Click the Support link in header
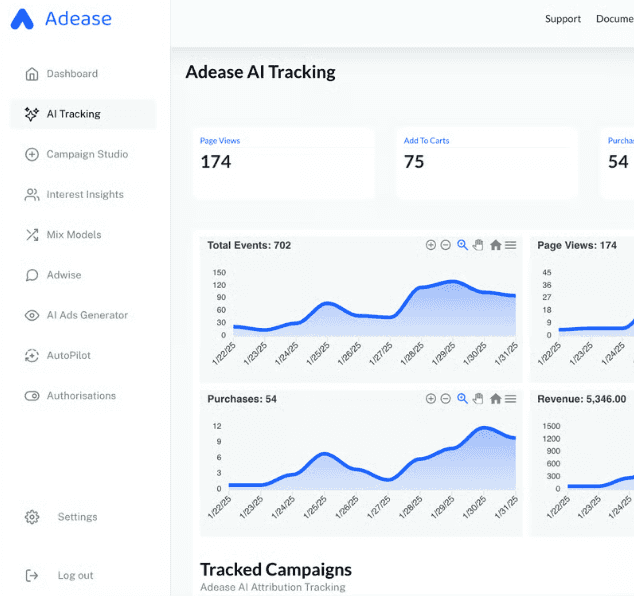The width and height of the screenshot is (634, 596). (562, 19)
